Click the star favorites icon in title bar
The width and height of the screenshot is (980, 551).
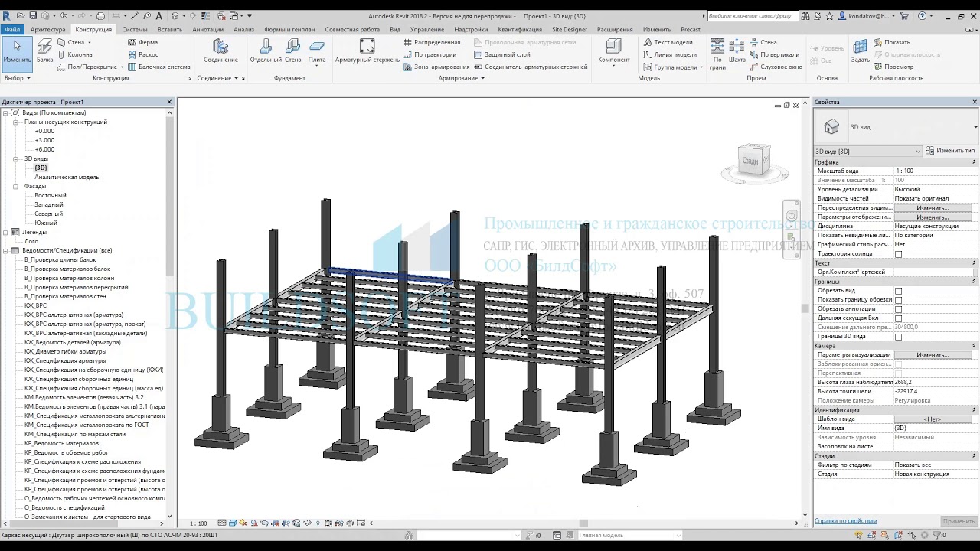click(829, 15)
